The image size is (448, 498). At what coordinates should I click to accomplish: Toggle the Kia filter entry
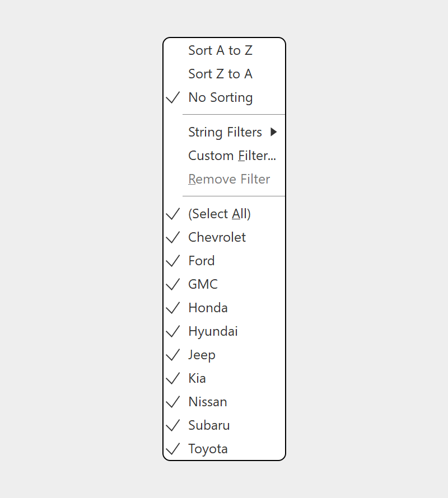224,378
